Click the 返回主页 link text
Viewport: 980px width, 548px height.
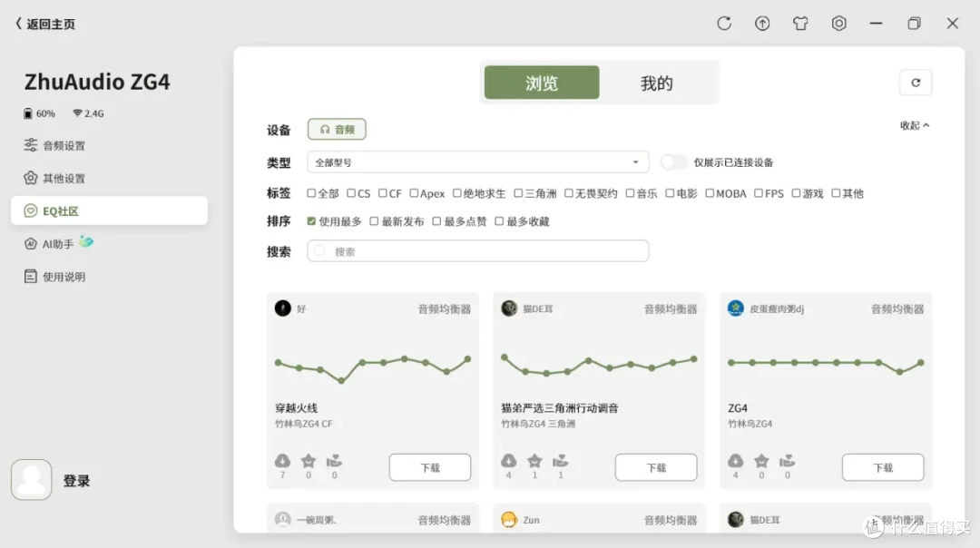point(51,24)
